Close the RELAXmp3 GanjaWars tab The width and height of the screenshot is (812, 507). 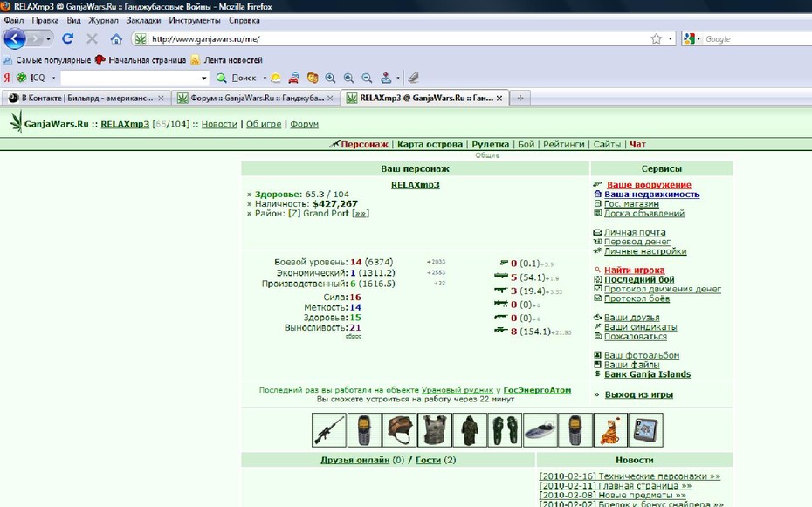(x=499, y=98)
